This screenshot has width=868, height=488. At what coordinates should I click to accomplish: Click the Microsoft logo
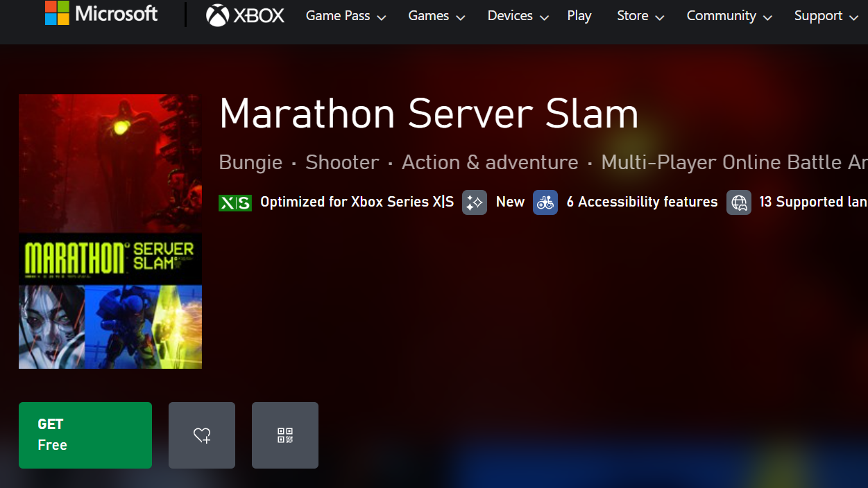[101, 13]
